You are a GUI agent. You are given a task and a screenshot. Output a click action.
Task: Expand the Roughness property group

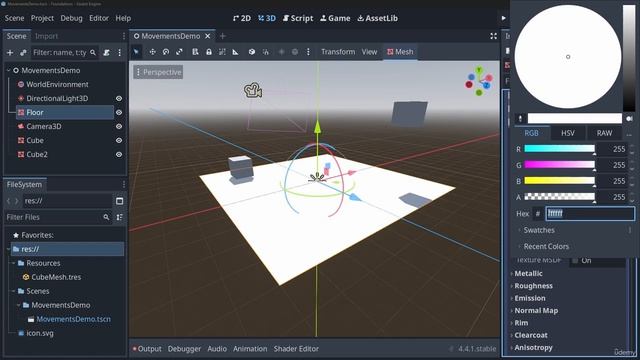pos(533,286)
